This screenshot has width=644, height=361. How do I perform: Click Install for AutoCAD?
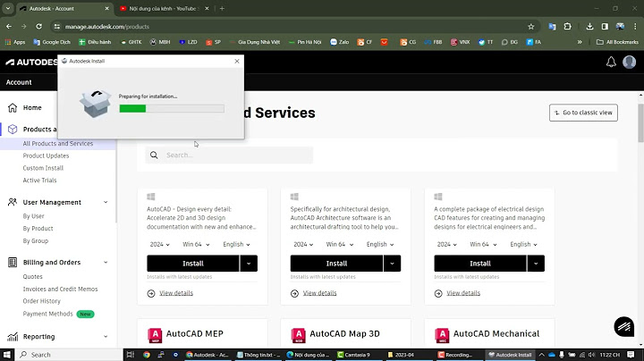coord(193,264)
